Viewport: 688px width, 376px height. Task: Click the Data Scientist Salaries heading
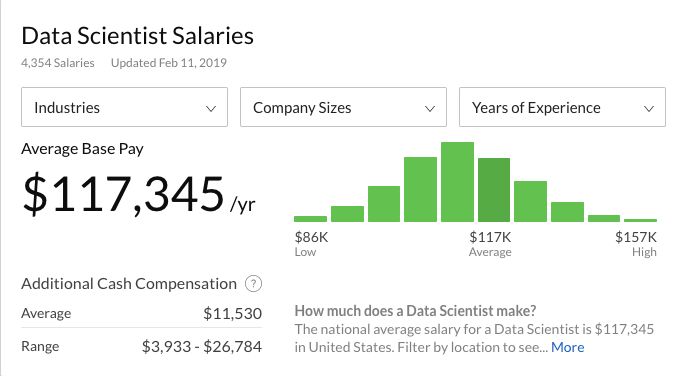(x=137, y=36)
